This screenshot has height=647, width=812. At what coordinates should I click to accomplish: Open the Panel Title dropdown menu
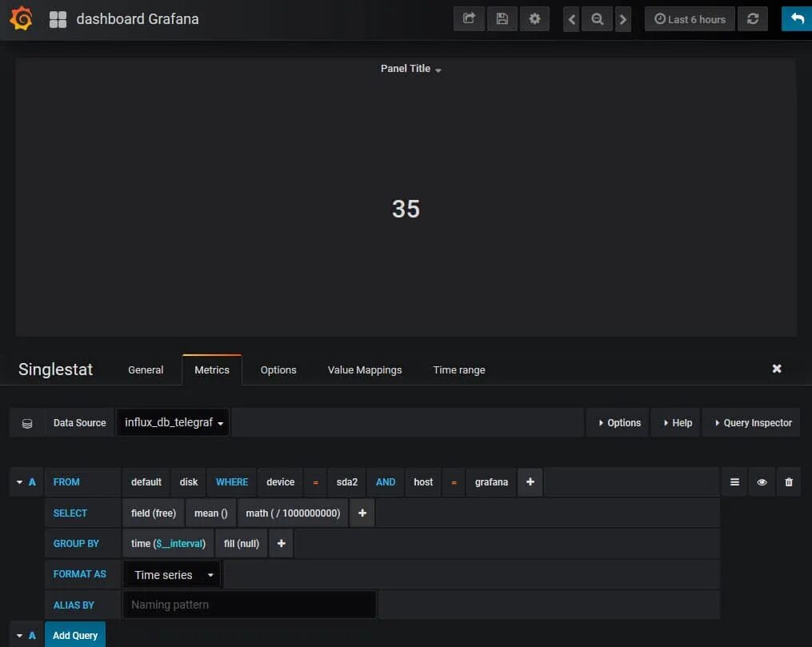pyautogui.click(x=410, y=69)
